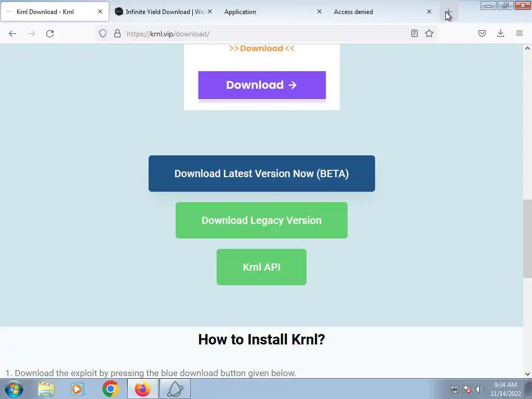The height and width of the screenshot is (399, 532).
Task: Click Download Latest Version Now (BETA)
Action: tap(262, 174)
